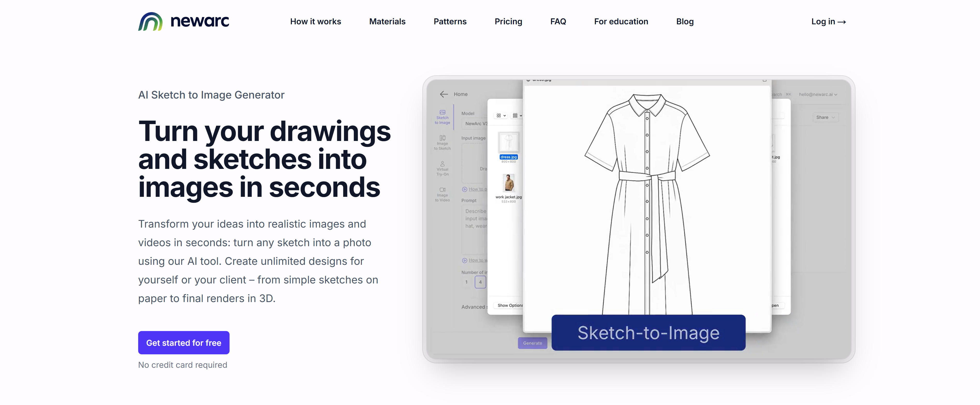Click the play icon beside How to link
Image resolution: width=980 pixels, height=405 pixels.
tap(464, 189)
